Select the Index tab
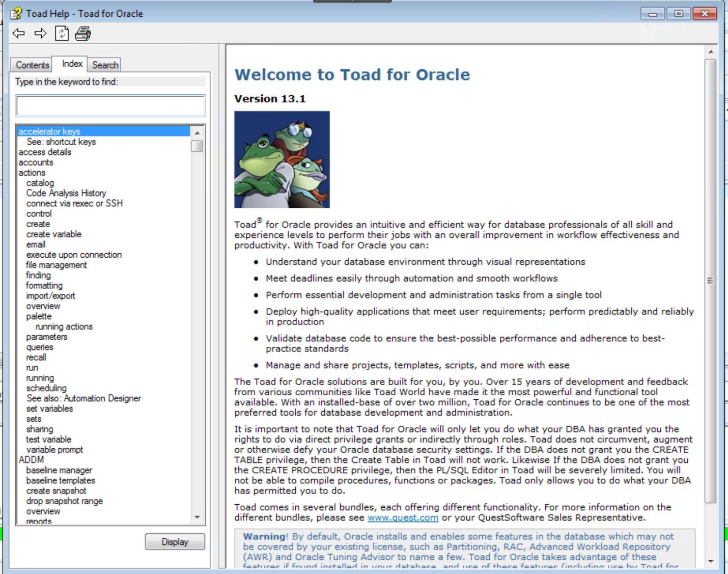Viewport: 728px width, 574px height. click(72, 64)
